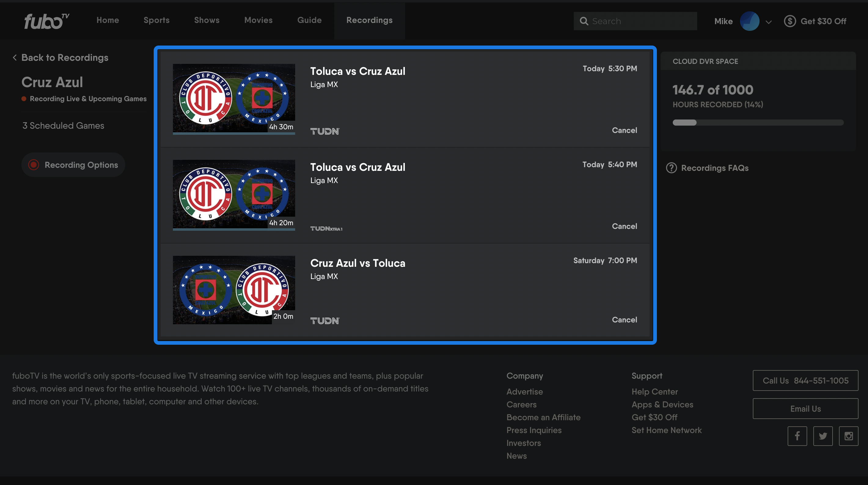Click the 146.7 of 1000 hours text
868x485 pixels.
713,90
